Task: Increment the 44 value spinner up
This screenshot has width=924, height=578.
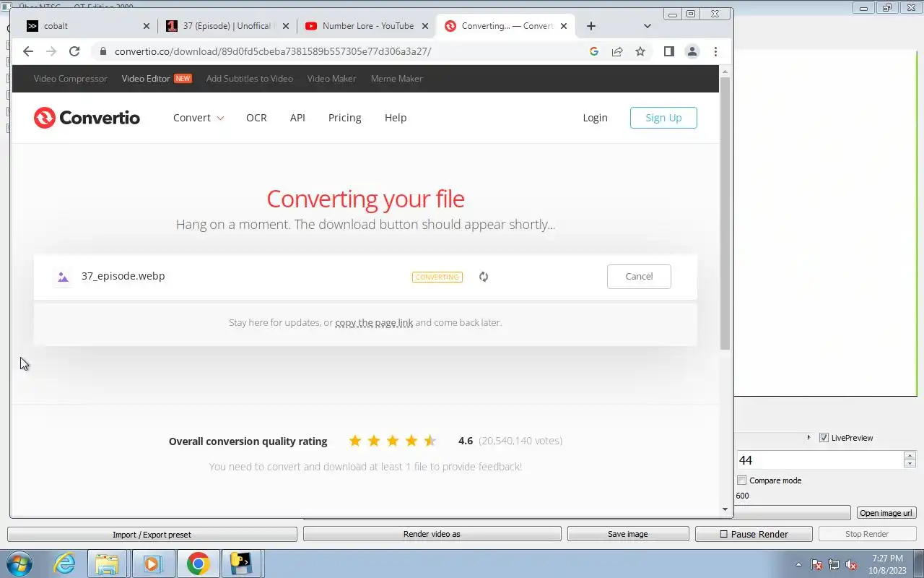Action: [910, 456]
